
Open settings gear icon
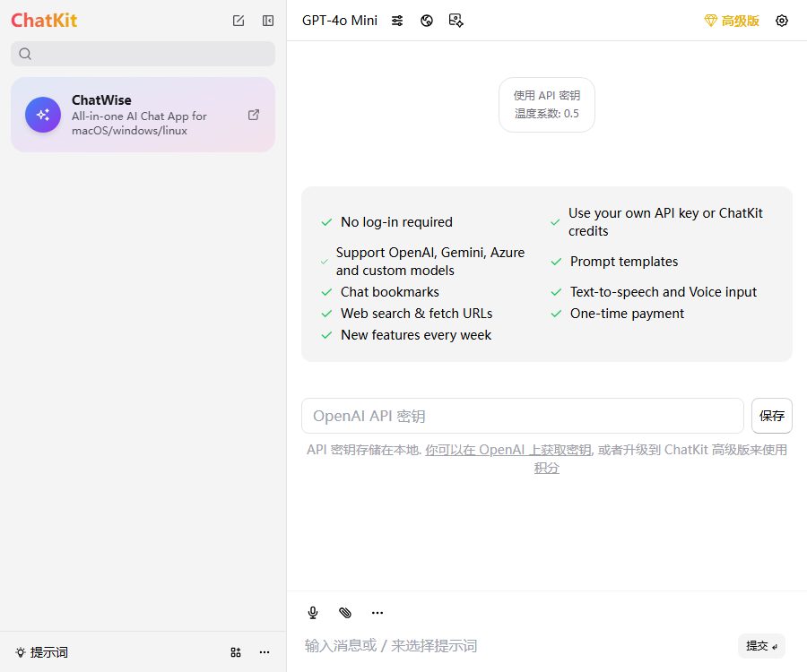click(782, 21)
